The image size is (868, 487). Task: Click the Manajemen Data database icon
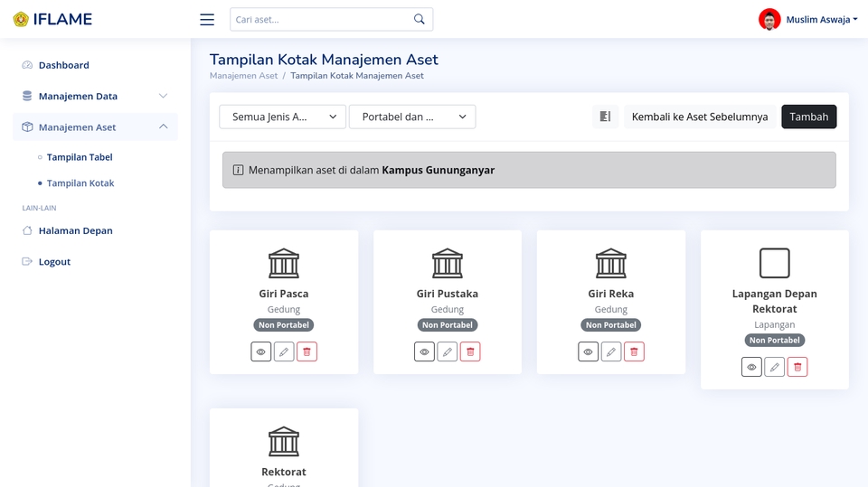pyautogui.click(x=27, y=96)
